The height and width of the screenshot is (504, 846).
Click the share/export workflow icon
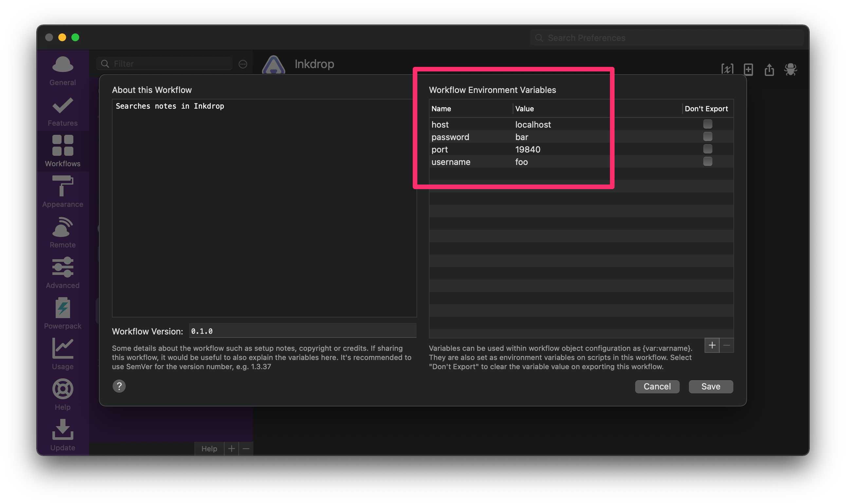tap(769, 69)
